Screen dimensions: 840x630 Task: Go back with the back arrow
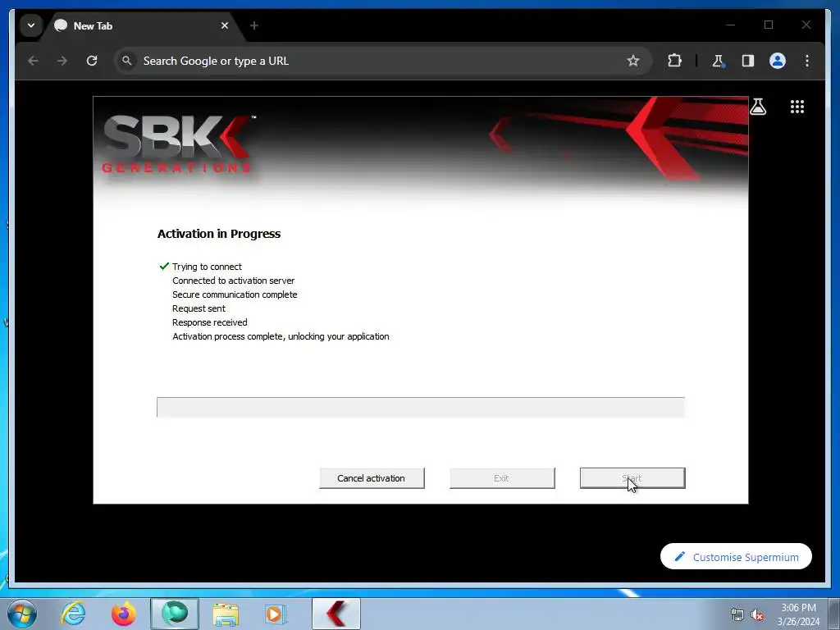pos(33,61)
